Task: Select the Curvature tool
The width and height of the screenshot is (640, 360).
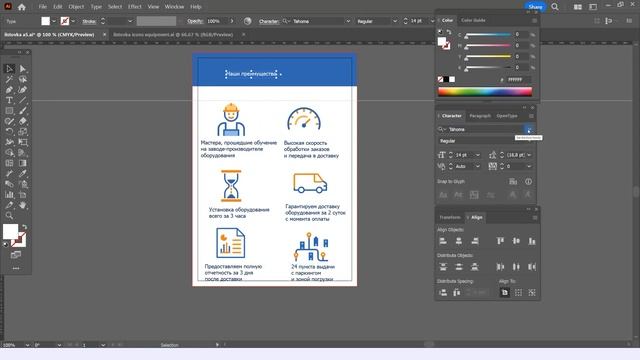Action: click(x=23, y=90)
